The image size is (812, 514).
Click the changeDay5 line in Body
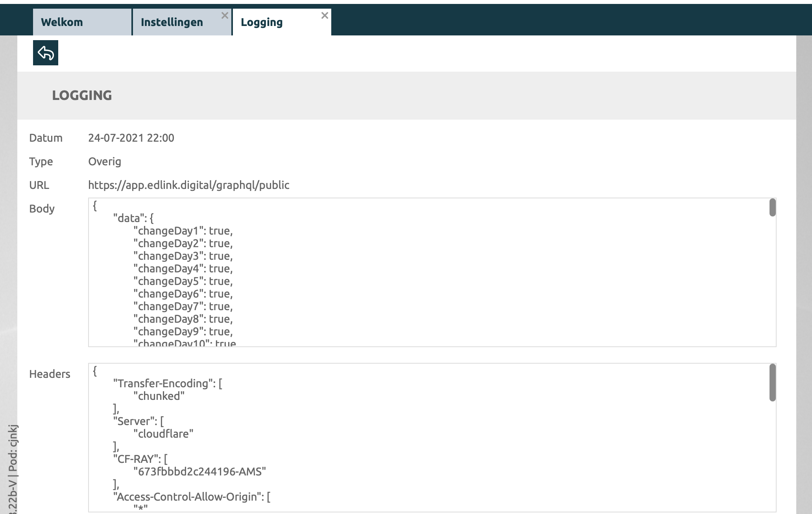coord(183,281)
